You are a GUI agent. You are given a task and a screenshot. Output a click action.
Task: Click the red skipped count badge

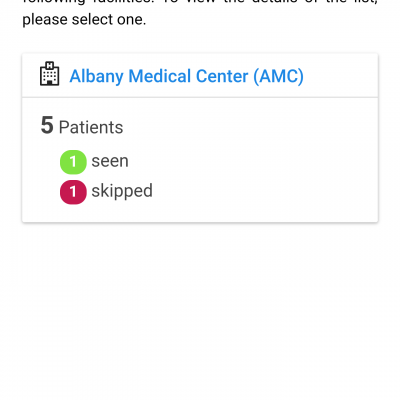(x=73, y=192)
